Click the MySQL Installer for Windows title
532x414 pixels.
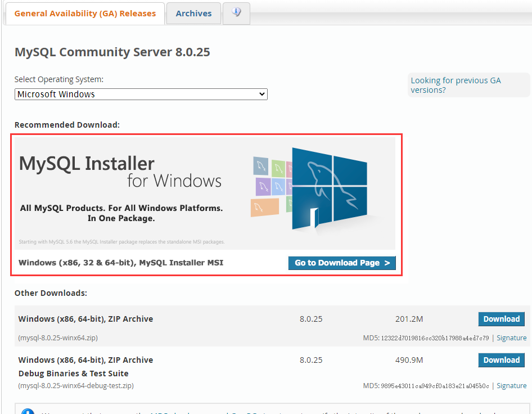[x=120, y=172]
